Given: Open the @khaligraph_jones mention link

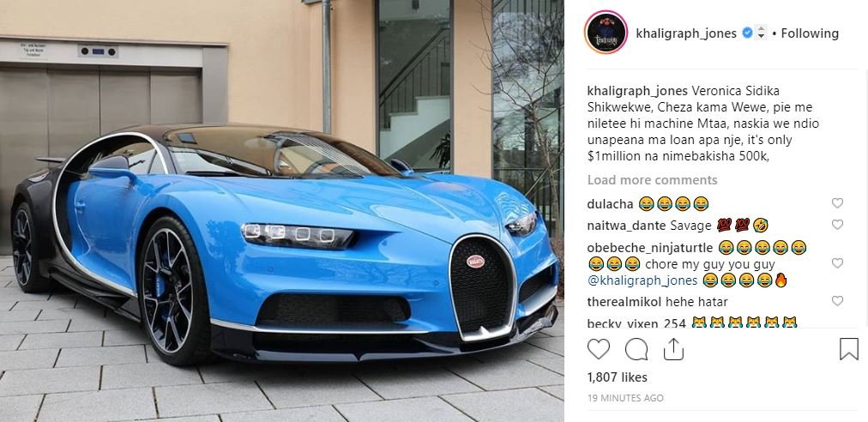Looking at the screenshot, I should pyautogui.click(x=642, y=280).
